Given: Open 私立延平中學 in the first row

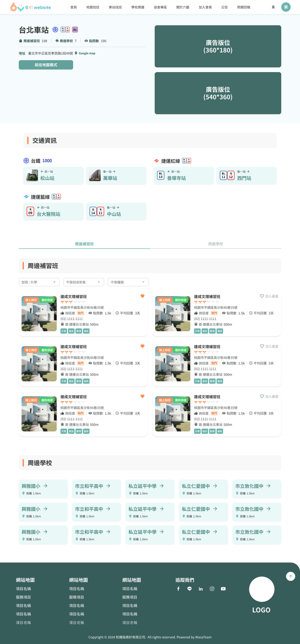Looking at the screenshot, I should tap(150, 489).
